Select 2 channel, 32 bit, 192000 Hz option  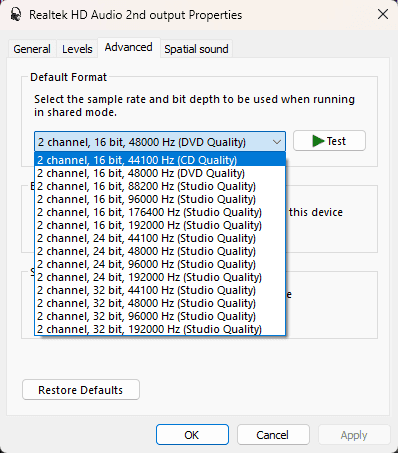click(x=160, y=329)
